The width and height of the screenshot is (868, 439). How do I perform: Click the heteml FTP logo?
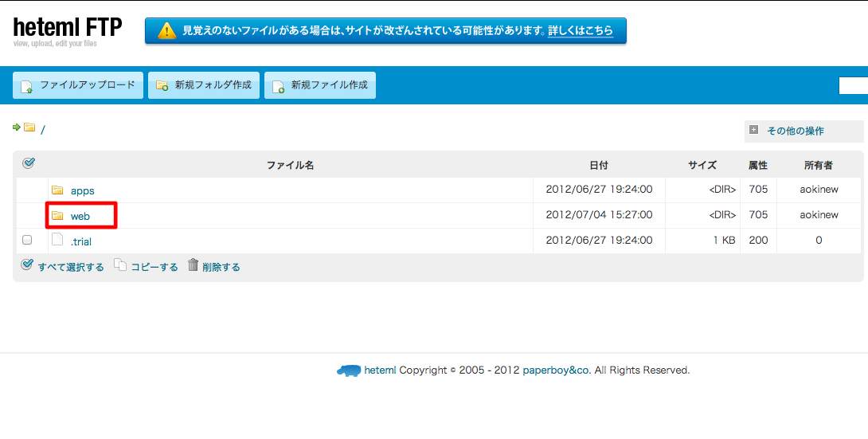point(67,29)
